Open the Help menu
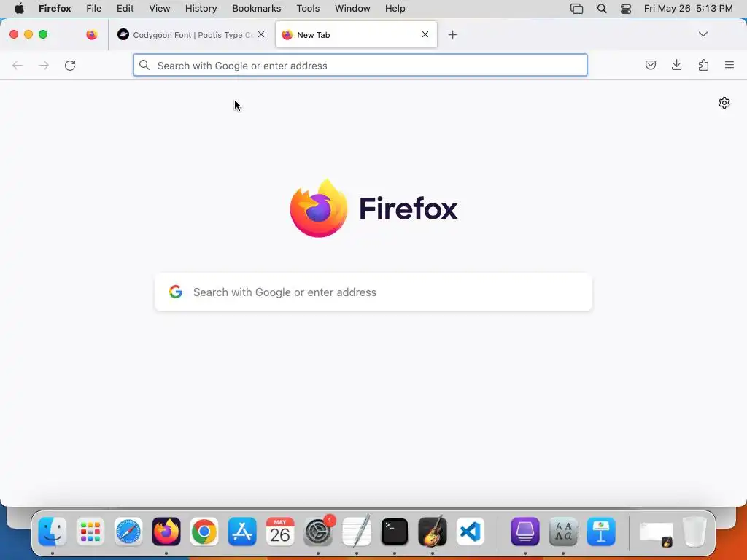Viewport: 747px width, 560px height. [x=395, y=9]
